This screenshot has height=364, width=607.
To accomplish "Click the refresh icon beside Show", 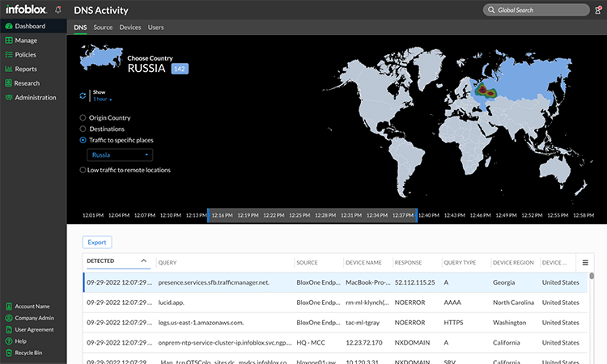I will pos(83,95).
